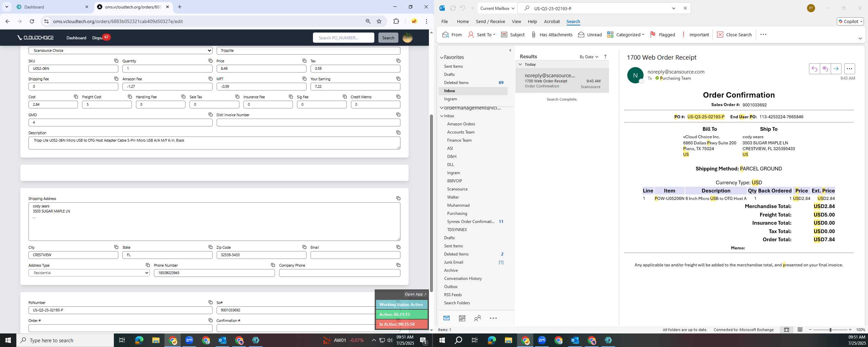Click the Copilot button in Outlook
Viewport: 868px width, 347px height.
click(x=850, y=21)
